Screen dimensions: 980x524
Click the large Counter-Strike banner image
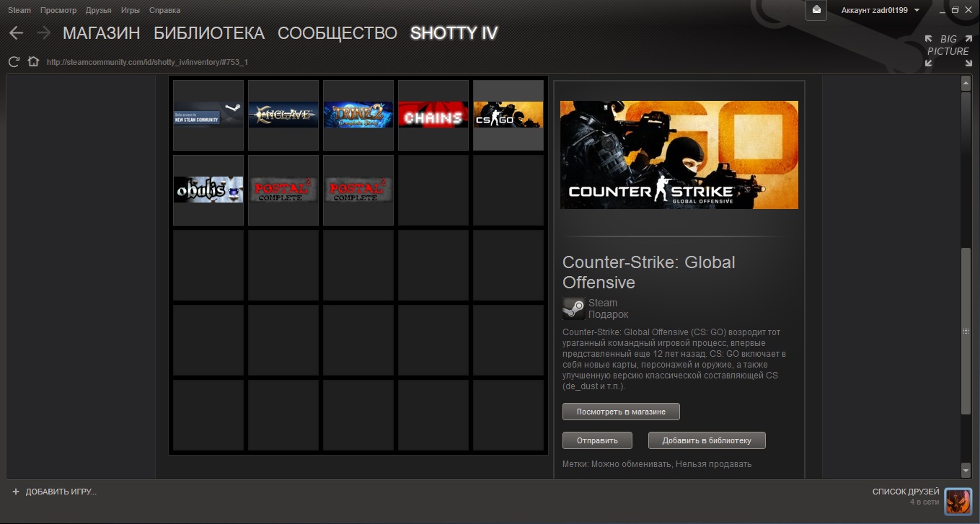[x=679, y=155]
